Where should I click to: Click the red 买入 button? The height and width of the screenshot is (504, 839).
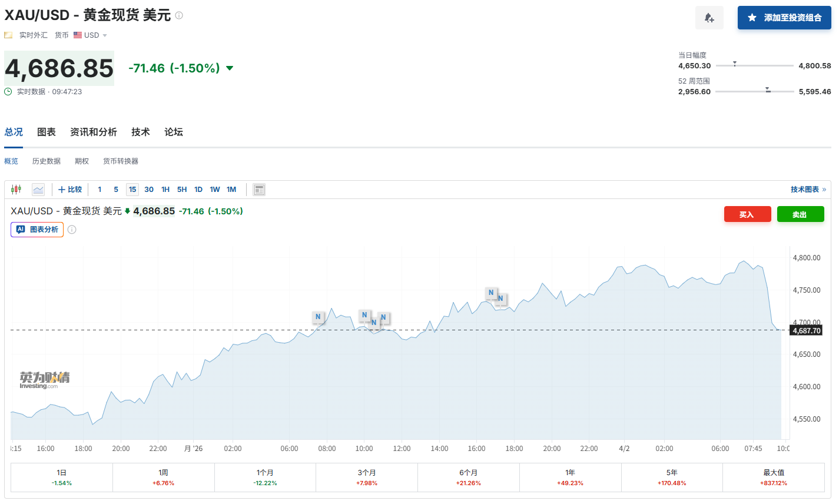point(747,214)
